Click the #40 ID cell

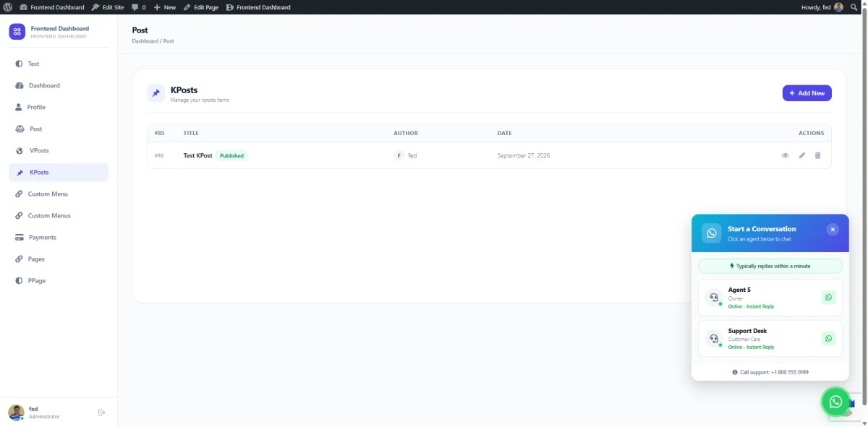point(159,155)
